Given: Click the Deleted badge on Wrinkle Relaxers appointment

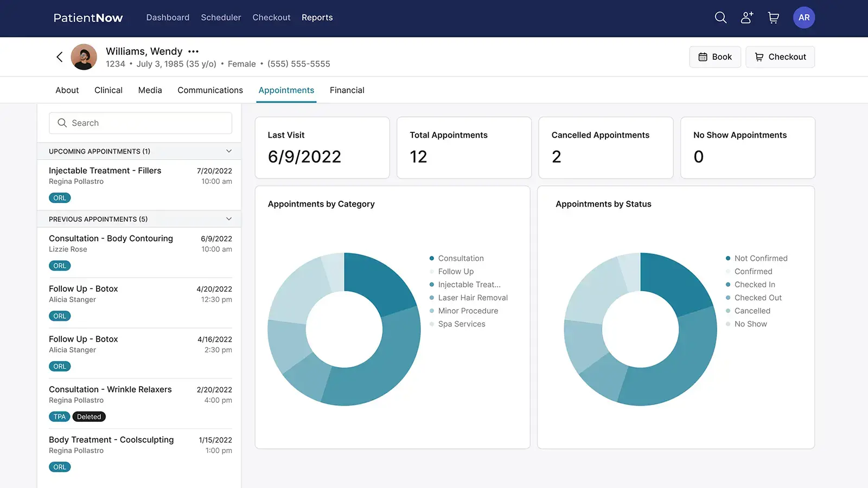Looking at the screenshot, I should point(89,417).
